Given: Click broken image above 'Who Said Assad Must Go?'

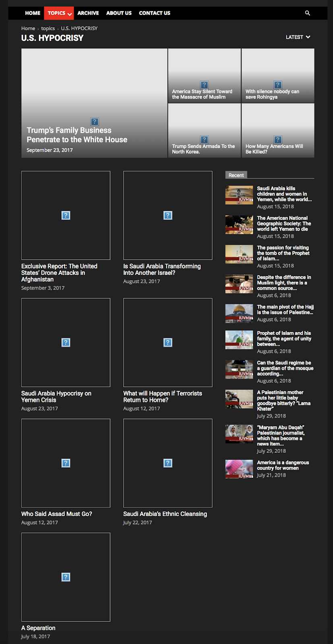Looking at the screenshot, I should click(66, 463).
